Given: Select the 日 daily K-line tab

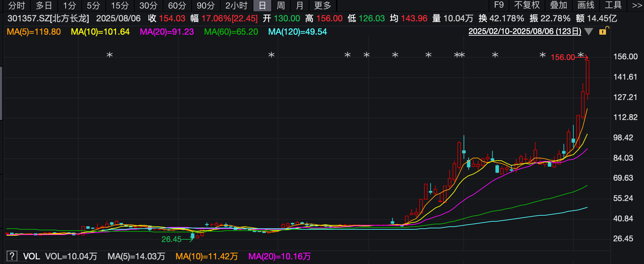Looking at the screenshot, I should tap(262, 5).
